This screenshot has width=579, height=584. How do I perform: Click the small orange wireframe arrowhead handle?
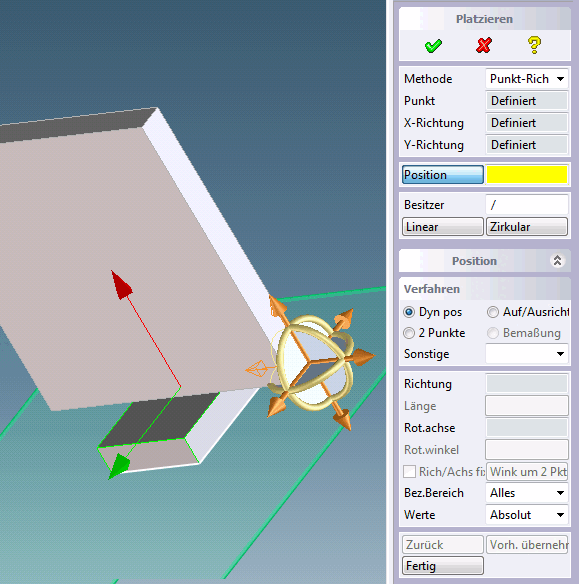click(x=256, y=369)
